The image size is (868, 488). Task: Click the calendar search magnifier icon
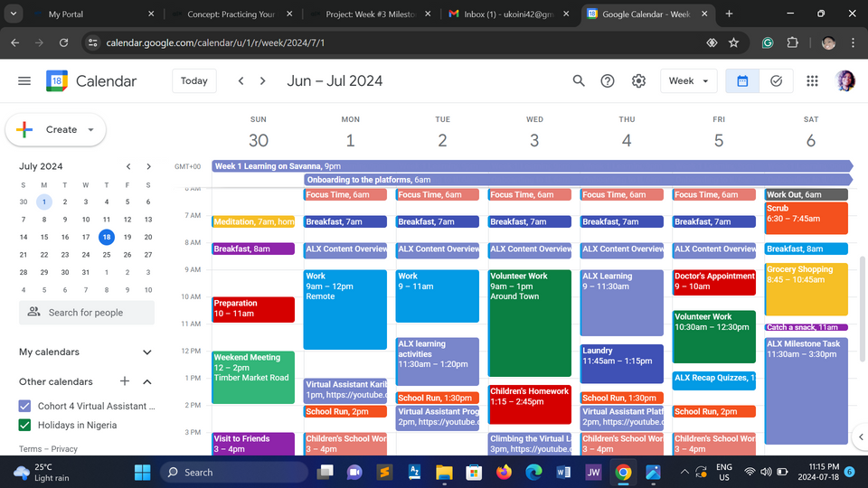pyautogui.click(x=579, y=81)
